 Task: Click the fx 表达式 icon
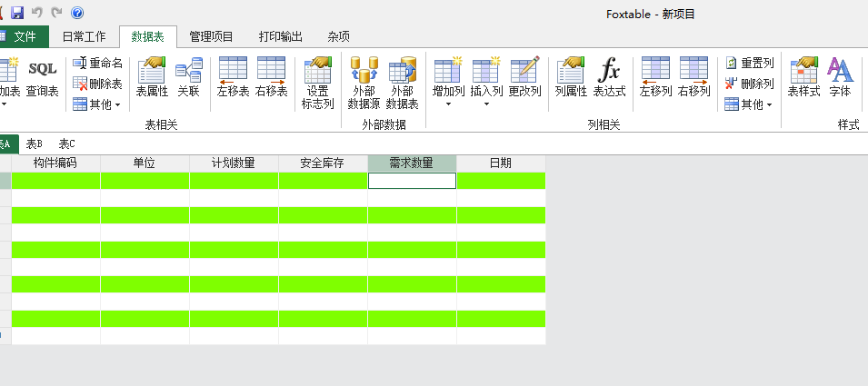(609, 78)
